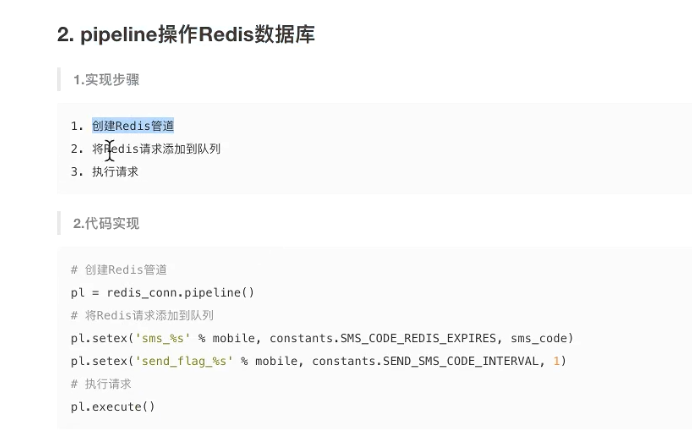The height and width of the screenshot is (443, 692).
Task: Click 'constants.SMS_CODE_REDIS_EXPIRES' in the code
Action: coord(383,338)
